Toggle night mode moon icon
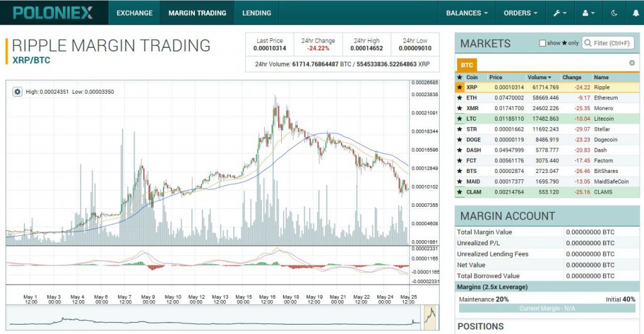 pyautogui.click(x=614, y=13)
